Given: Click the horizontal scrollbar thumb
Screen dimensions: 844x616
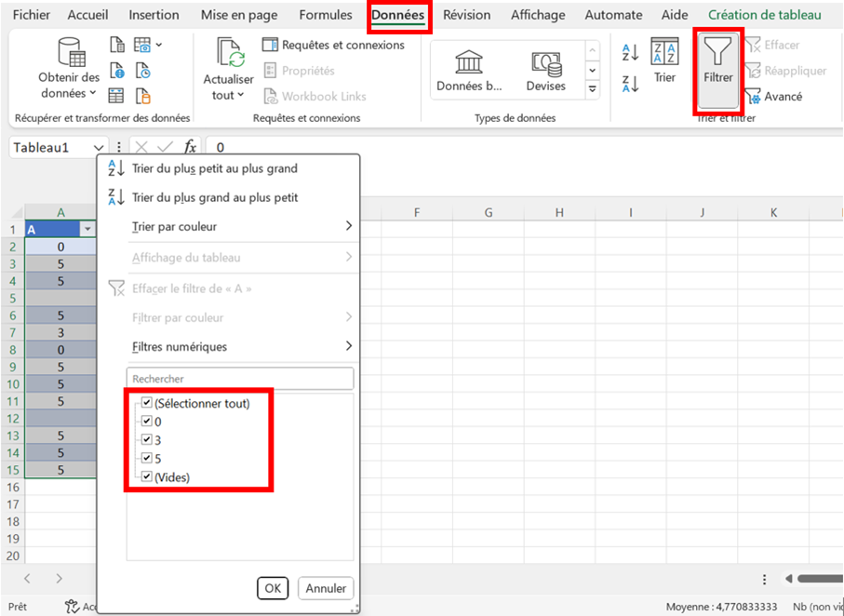Looking at the screenshot, I should [821, 579].
